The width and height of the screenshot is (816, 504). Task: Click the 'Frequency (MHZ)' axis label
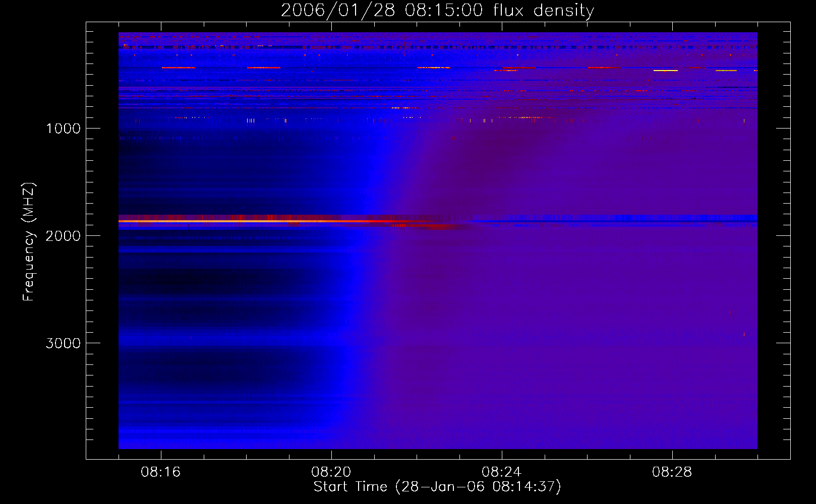[x=29, y=242]
